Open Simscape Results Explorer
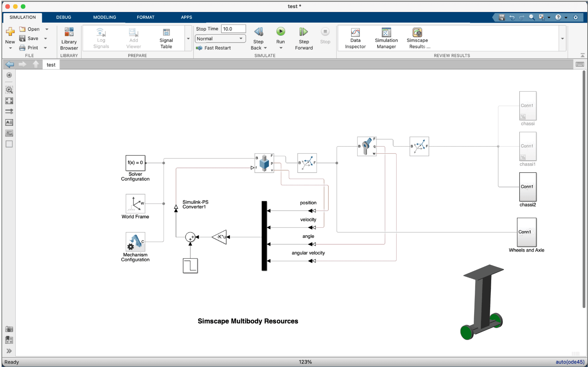Viewport: 588px width, 367px height. [x=418, y=38]
